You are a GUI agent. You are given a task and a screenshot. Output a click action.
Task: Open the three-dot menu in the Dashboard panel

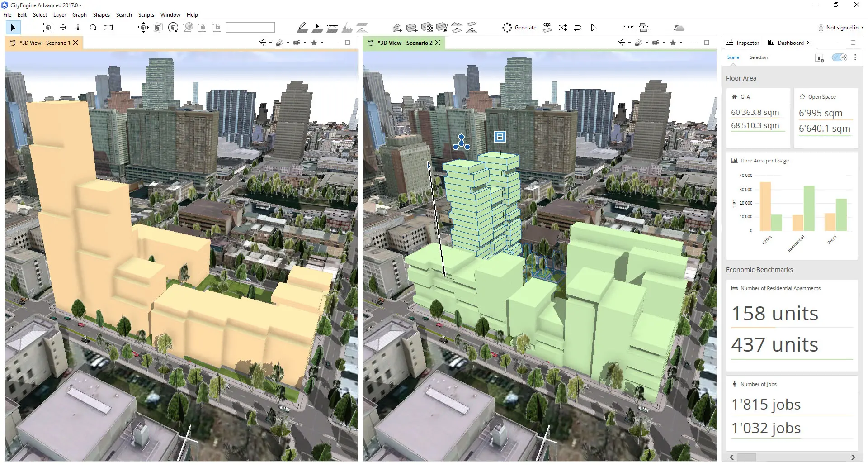[x=855, y=57]
